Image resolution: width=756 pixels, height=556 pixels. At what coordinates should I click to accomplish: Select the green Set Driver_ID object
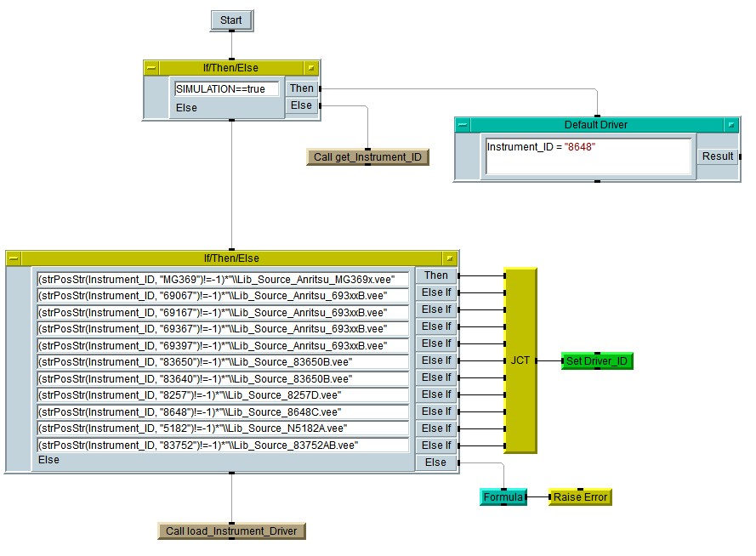point(597,361)
